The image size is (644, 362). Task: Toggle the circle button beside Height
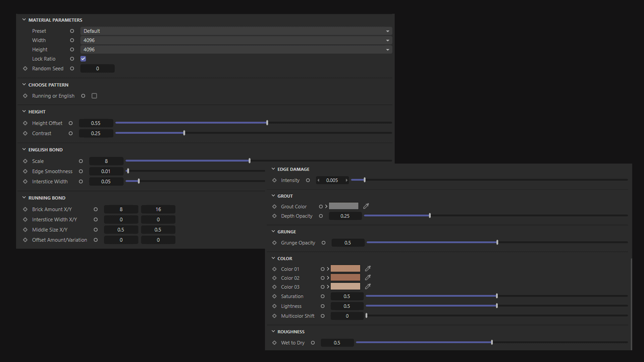pyautogui.click(x=72, y=50)
